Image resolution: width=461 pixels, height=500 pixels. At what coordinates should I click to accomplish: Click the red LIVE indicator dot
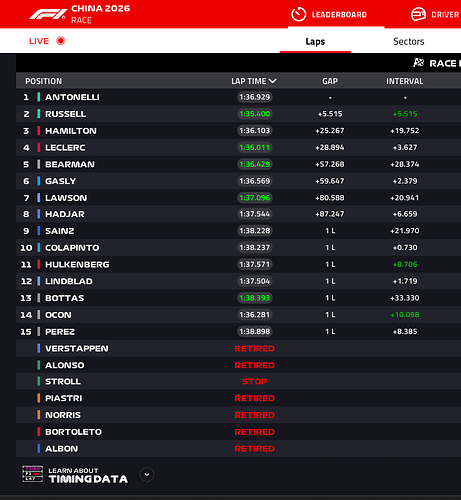tap(61, 41)
